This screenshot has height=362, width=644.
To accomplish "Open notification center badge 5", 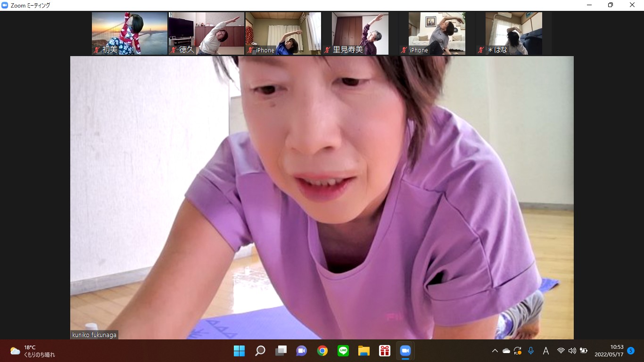I will click(631, 351).
